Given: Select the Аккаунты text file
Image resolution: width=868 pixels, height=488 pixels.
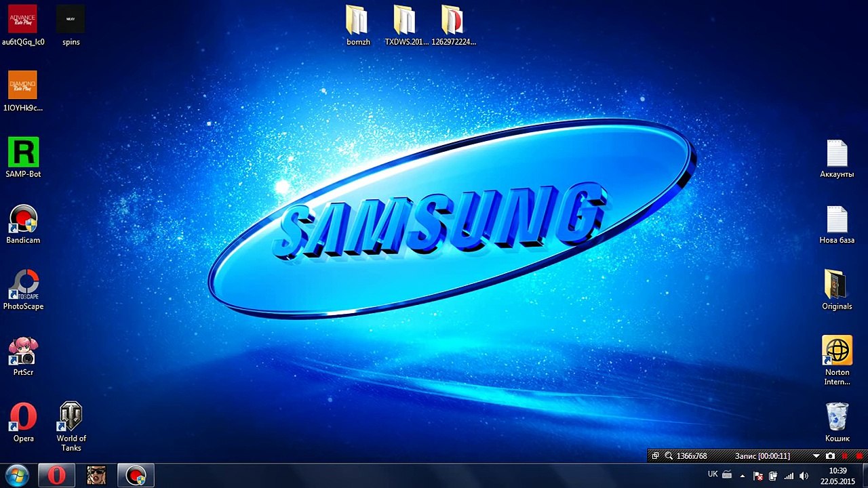Looking at the screenshot, I should (x=837, y=158).
